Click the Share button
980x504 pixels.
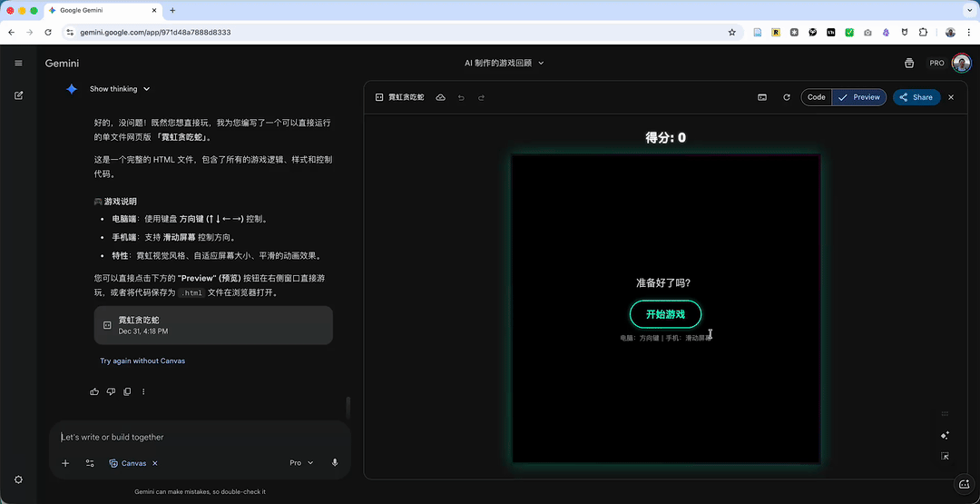[916, 97]
